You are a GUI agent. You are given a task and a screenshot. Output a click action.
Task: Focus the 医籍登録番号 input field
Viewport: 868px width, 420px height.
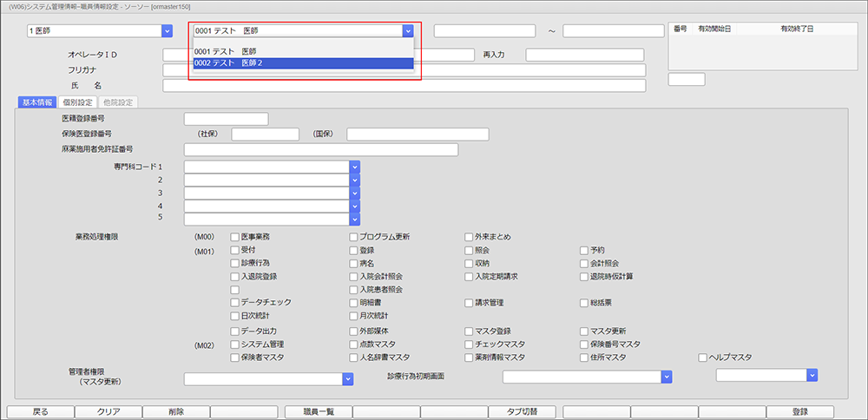(x=226, y=119)
